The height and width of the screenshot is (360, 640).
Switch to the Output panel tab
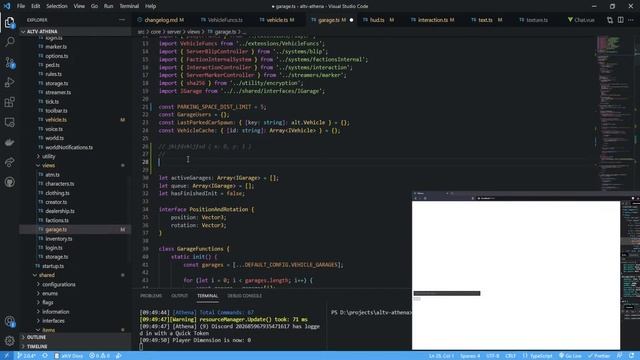click(180, 296)
